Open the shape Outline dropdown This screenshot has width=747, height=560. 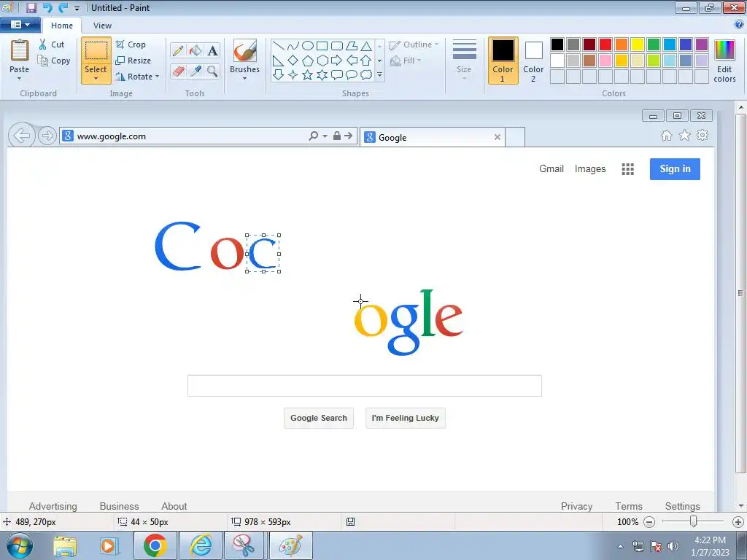(x=414, y=44)
